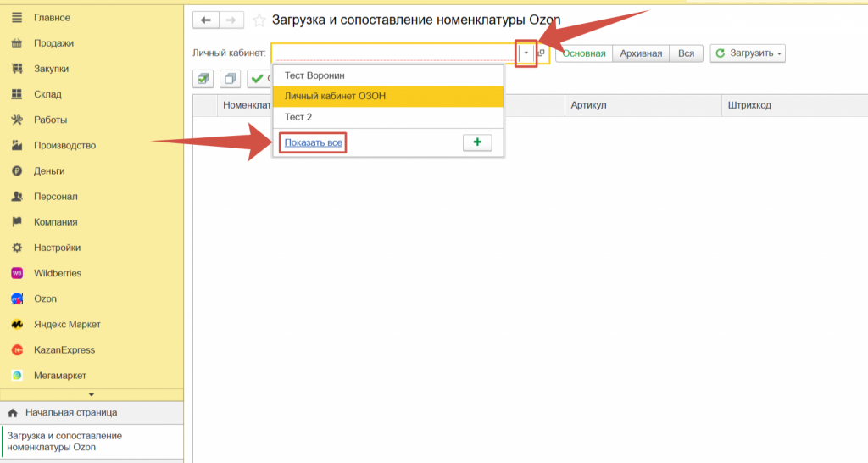Open the KazanExpress section
The image size is (868, 463).
tap(64, 349)
